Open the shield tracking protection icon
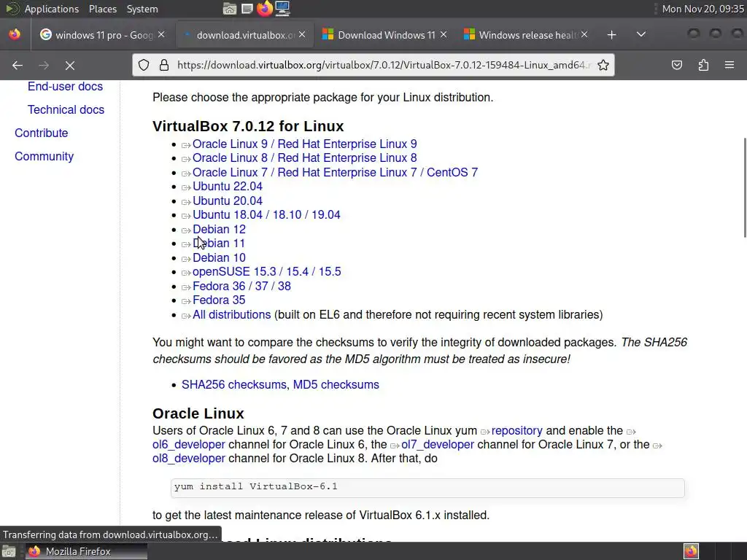 [x=144, y=65]
